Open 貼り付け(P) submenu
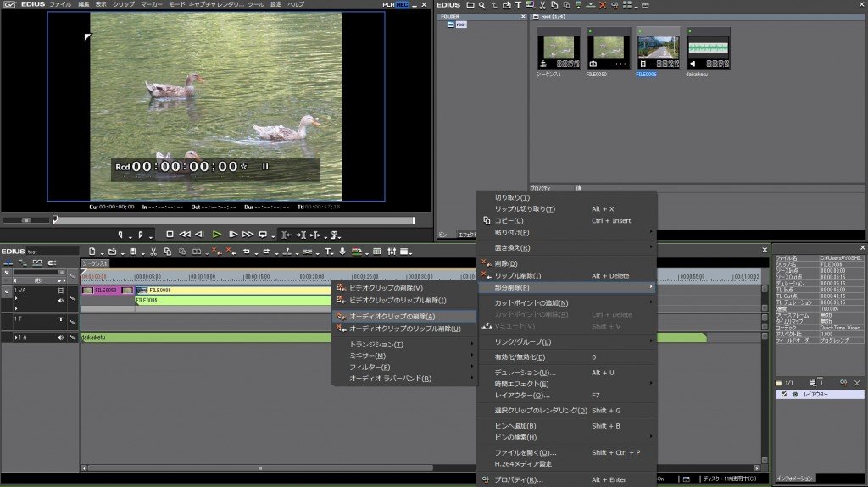Viewport: 868px width, 487px height. pos(567,232)
